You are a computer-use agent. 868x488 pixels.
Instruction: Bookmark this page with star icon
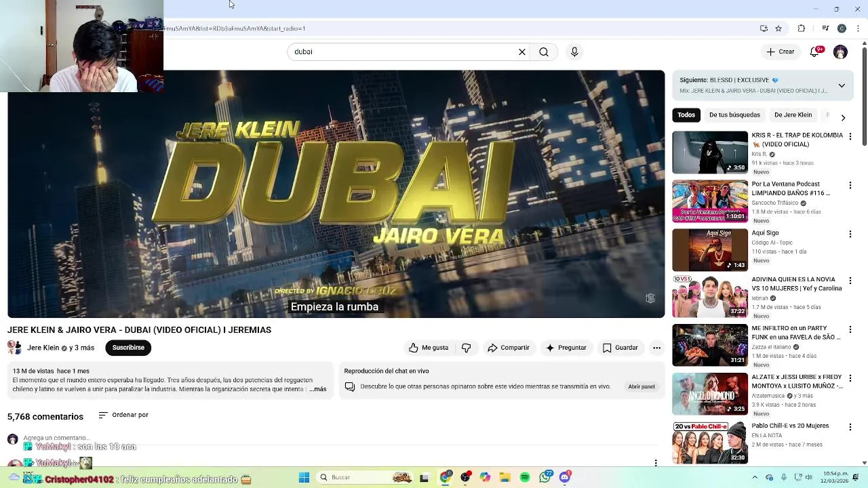coord(778,28)
